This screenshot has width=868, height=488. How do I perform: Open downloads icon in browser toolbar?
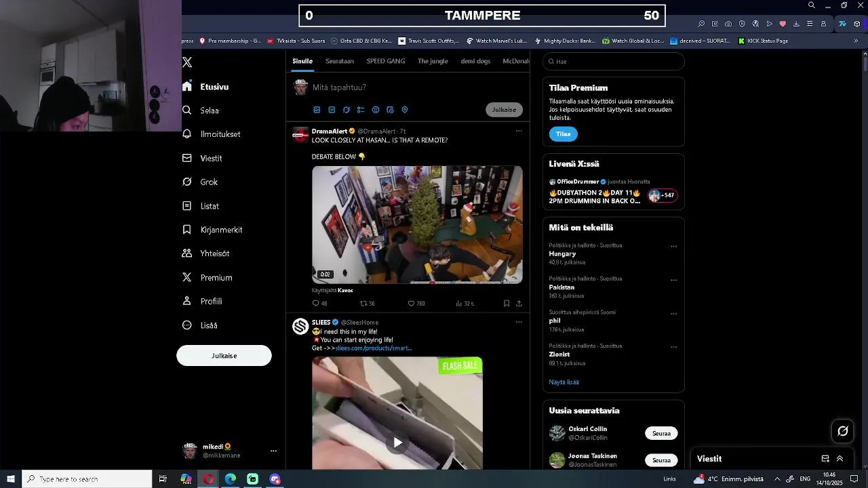coord(796,24)
